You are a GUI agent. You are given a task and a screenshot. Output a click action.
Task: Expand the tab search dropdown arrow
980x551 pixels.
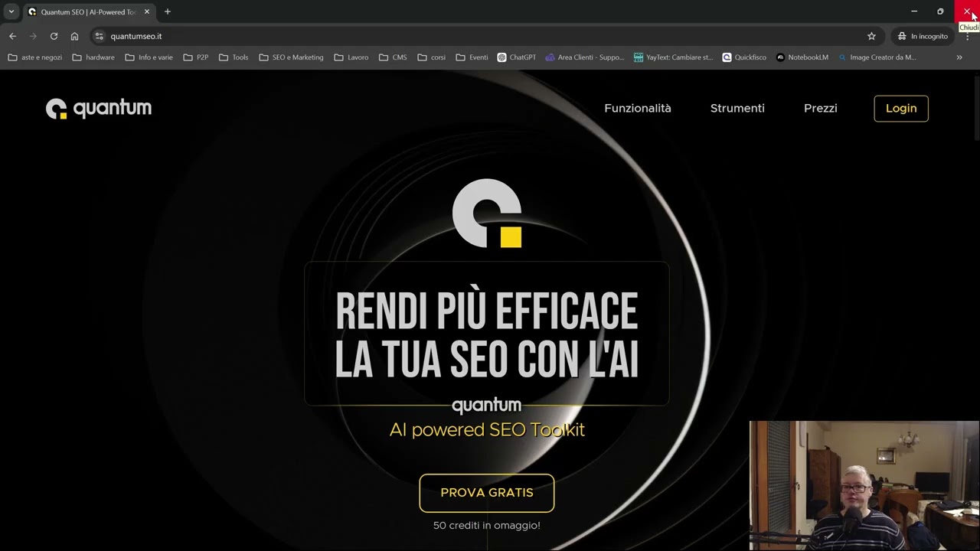11,11
